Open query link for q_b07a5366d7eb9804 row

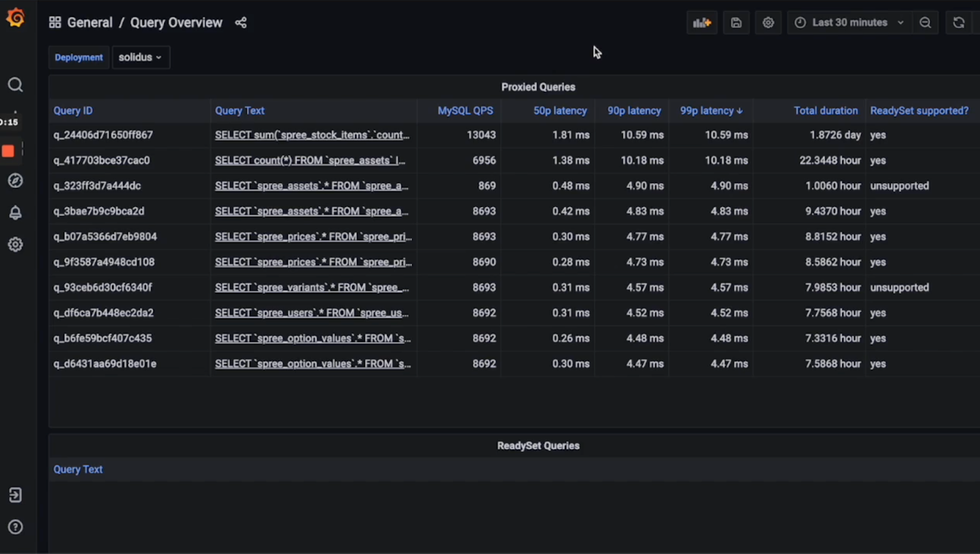coord(314,236)
